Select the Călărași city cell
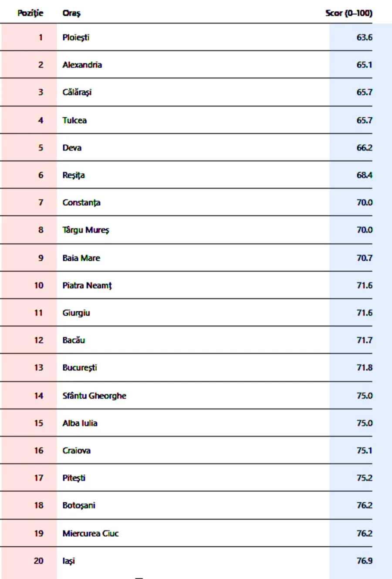 coord(77,92)
